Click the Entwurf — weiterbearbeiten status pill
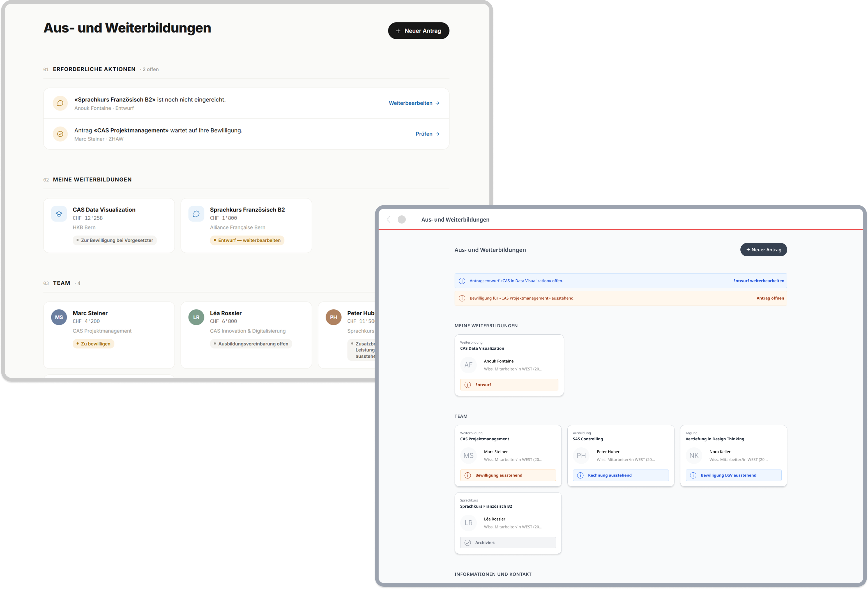 tap(247, 240)
